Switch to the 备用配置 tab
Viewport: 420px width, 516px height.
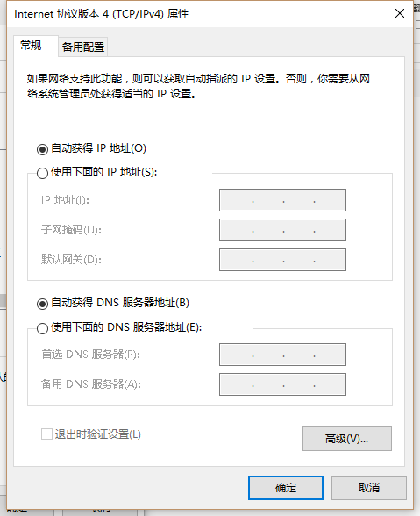83,47
